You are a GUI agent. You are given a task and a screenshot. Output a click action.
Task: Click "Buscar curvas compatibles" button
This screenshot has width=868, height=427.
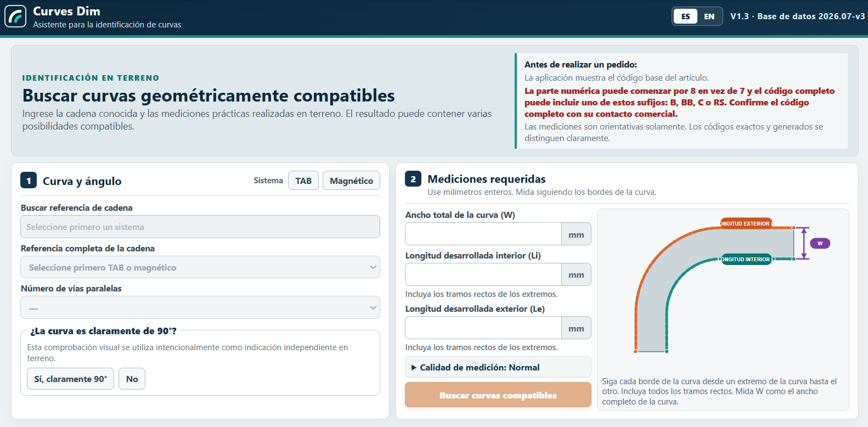point(498,395)
